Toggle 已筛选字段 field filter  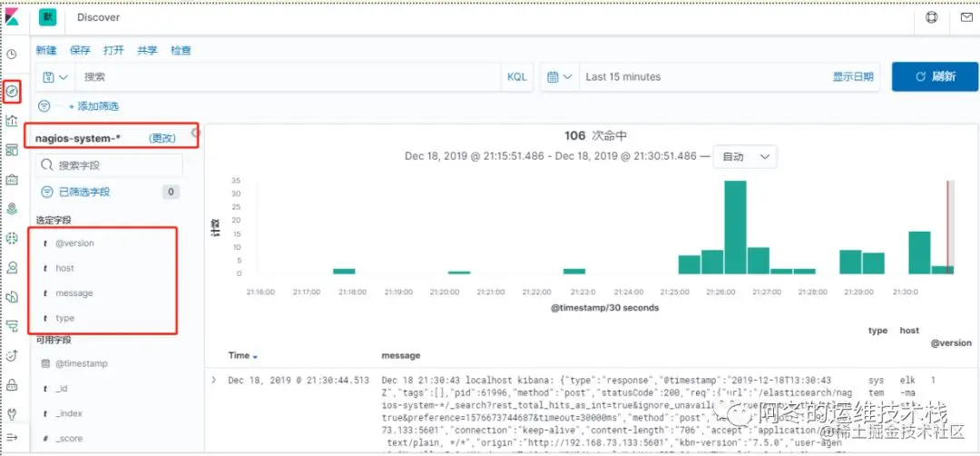pyautogui.click(x=84, y=192)
